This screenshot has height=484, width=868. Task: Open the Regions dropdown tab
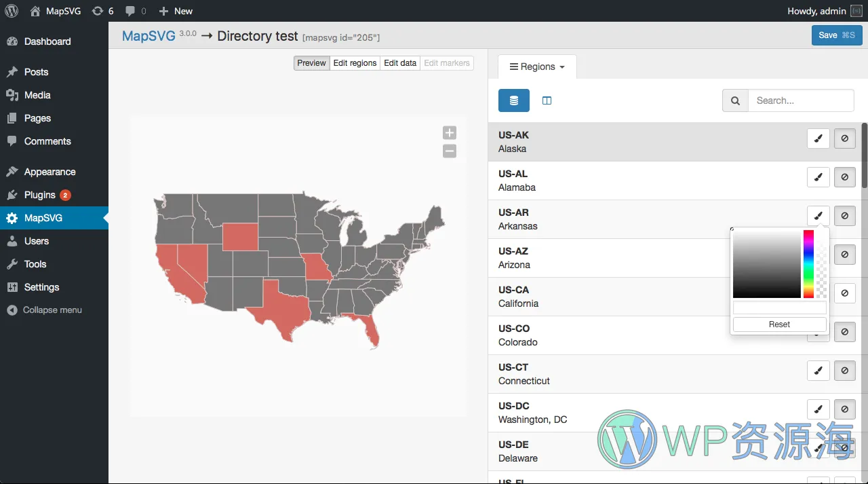(x=537, y=67)
